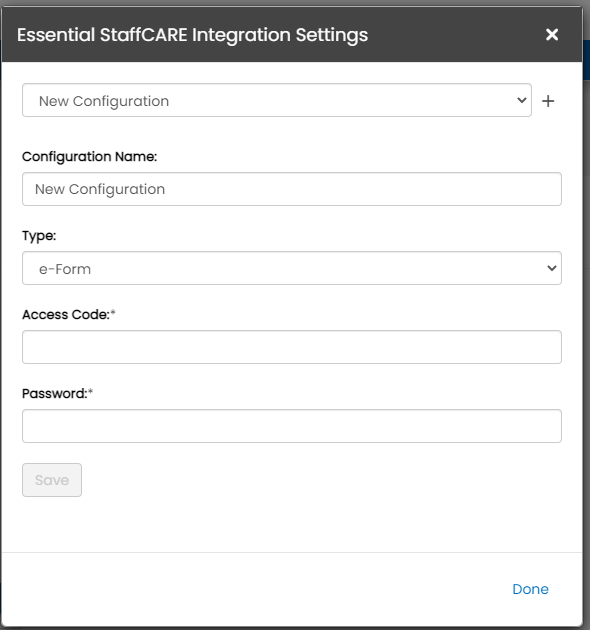
Task: Click the Type label
Action: pyautogui.click(x=39, y=235)
